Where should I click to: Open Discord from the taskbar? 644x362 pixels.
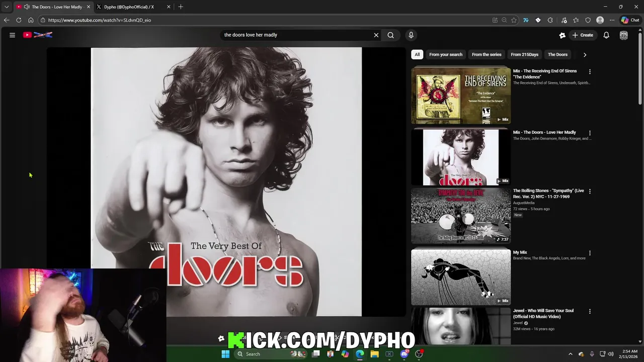coord(404,354)
